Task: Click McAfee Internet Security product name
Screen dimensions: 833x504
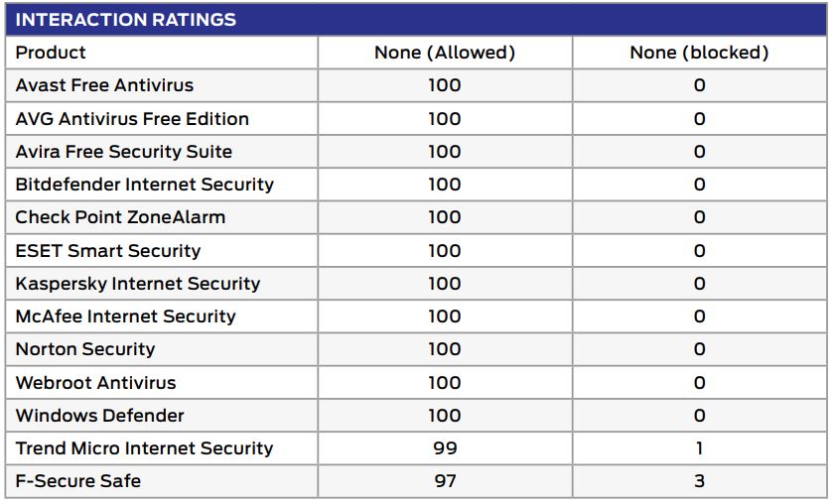Action: pos(125,316)
